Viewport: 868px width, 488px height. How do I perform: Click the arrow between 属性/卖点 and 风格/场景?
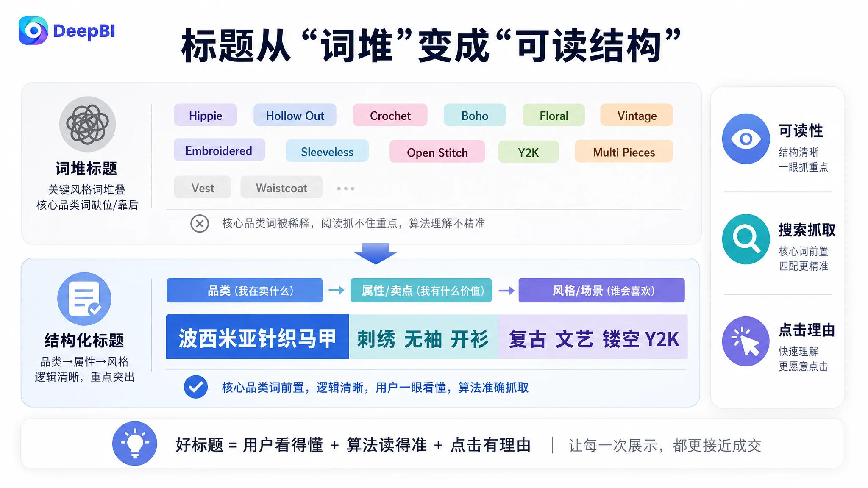506,291
